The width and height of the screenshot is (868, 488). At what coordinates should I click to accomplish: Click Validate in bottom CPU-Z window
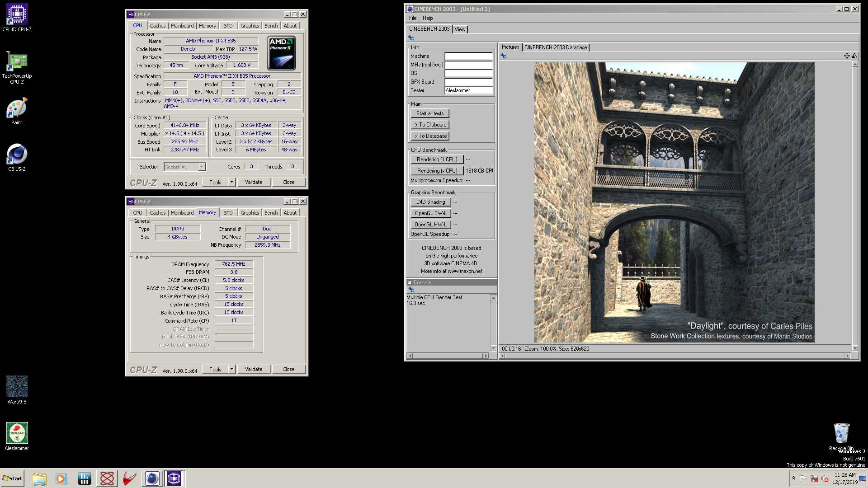254,369
